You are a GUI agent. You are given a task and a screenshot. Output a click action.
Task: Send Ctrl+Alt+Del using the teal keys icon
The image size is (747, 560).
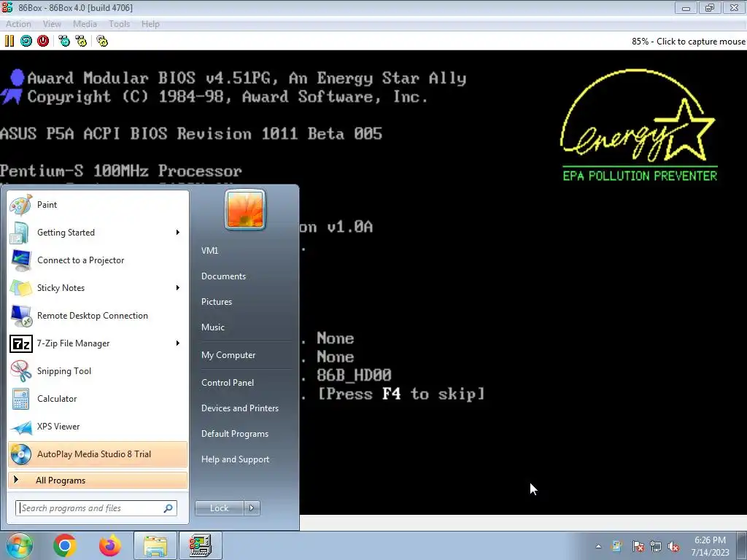pos(64,41)
